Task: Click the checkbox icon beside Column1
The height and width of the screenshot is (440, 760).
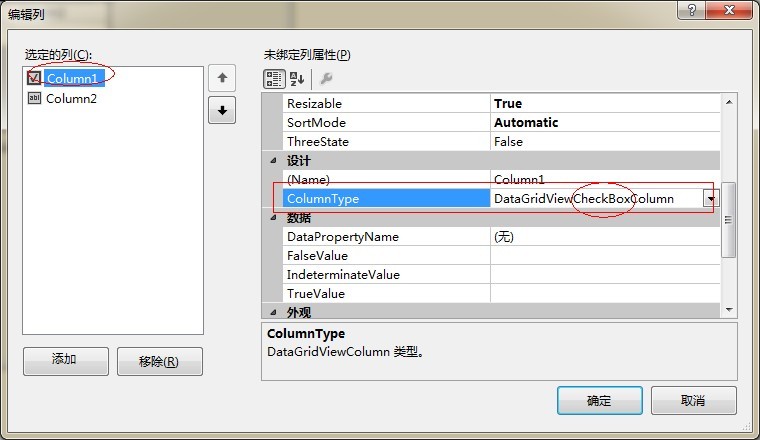Action: coord(35,78)
